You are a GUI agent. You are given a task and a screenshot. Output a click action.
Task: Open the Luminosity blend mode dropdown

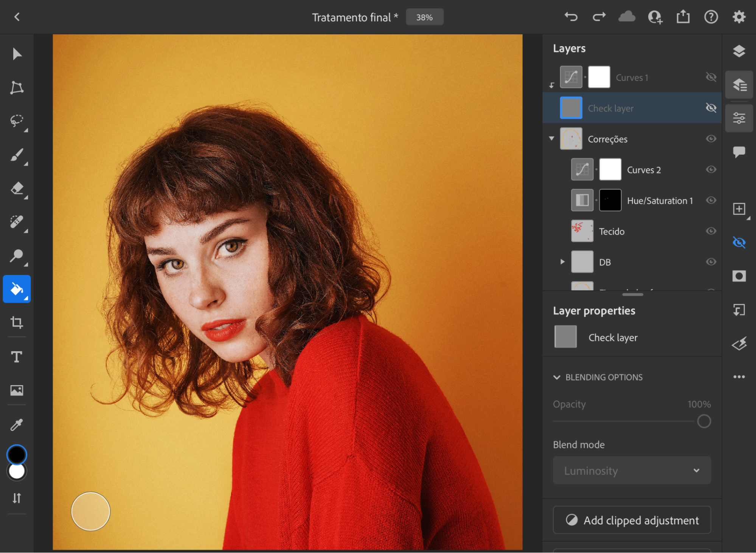click(632, 470)
